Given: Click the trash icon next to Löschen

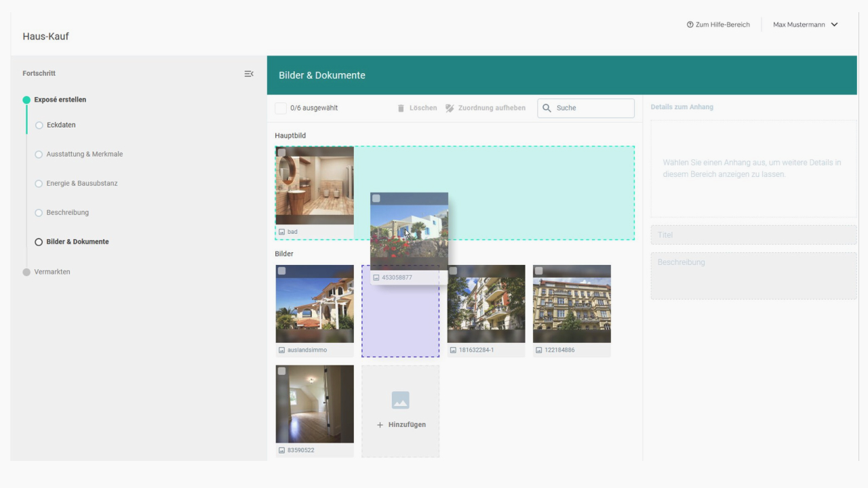Looking at the screenshot, I should point(401,108).
